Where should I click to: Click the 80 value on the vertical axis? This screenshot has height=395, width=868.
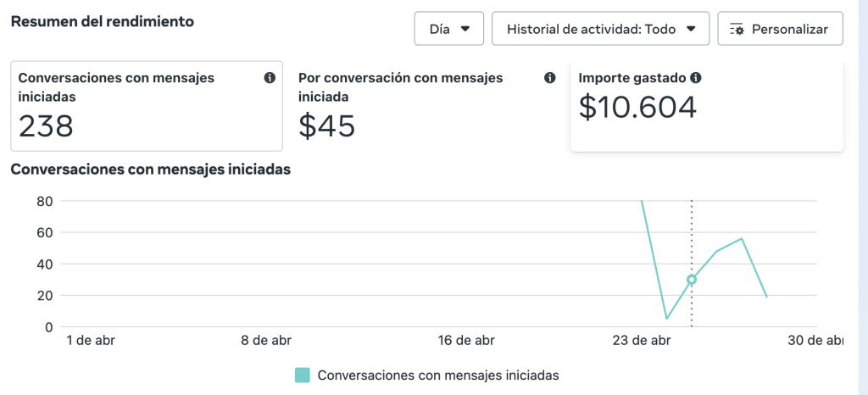click(45, 201)
